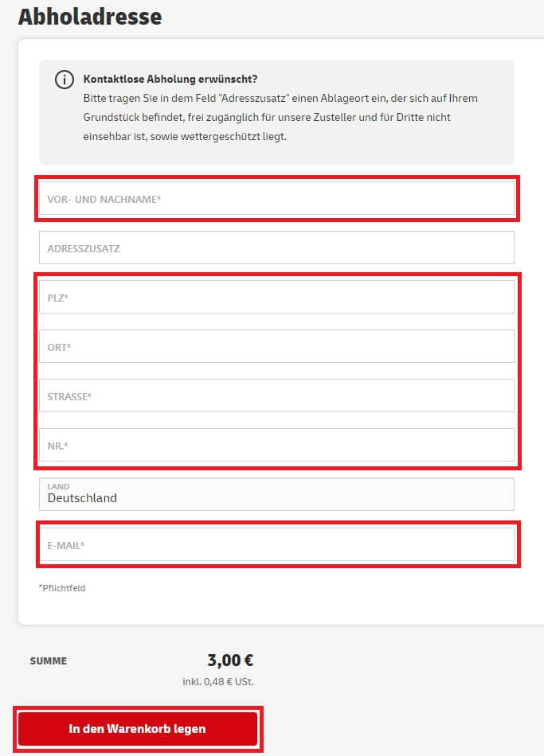Click the Abholadresse page heading
This screenshot has width=544, height=756.
coord(90,17)
